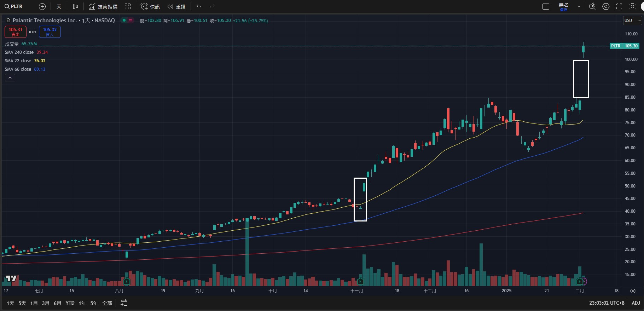Select the 天 daily interval menu

coord(59,6)
